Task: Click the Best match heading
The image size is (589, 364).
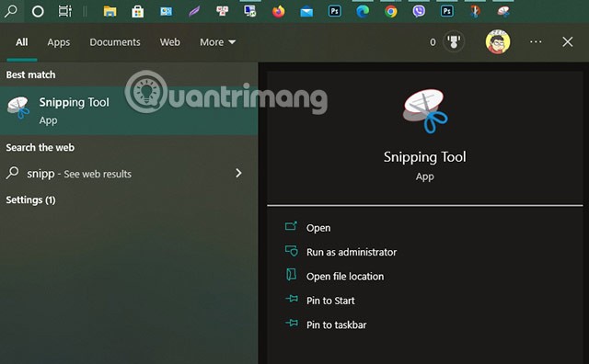Action: pos(30,74)
